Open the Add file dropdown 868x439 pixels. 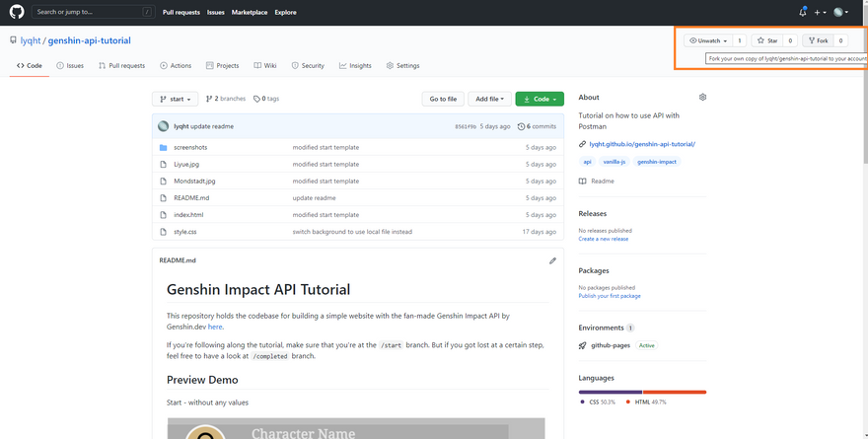point(489,99)
